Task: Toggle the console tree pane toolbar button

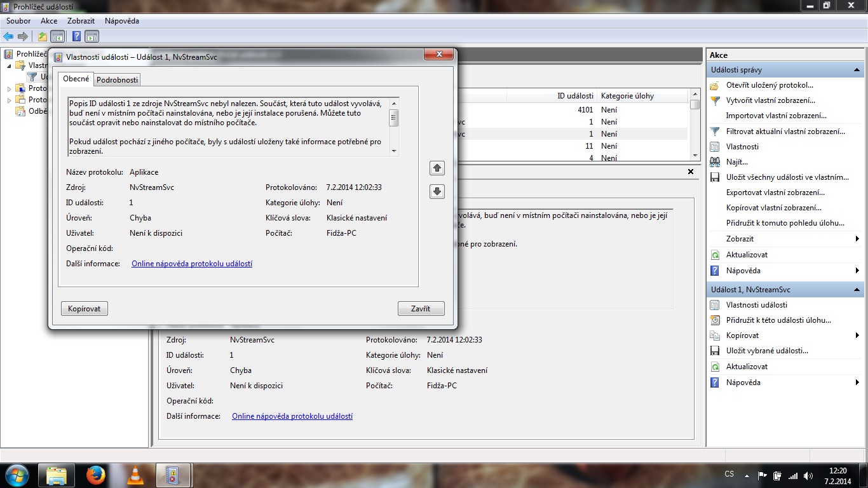Action: (x=57, y=36)
